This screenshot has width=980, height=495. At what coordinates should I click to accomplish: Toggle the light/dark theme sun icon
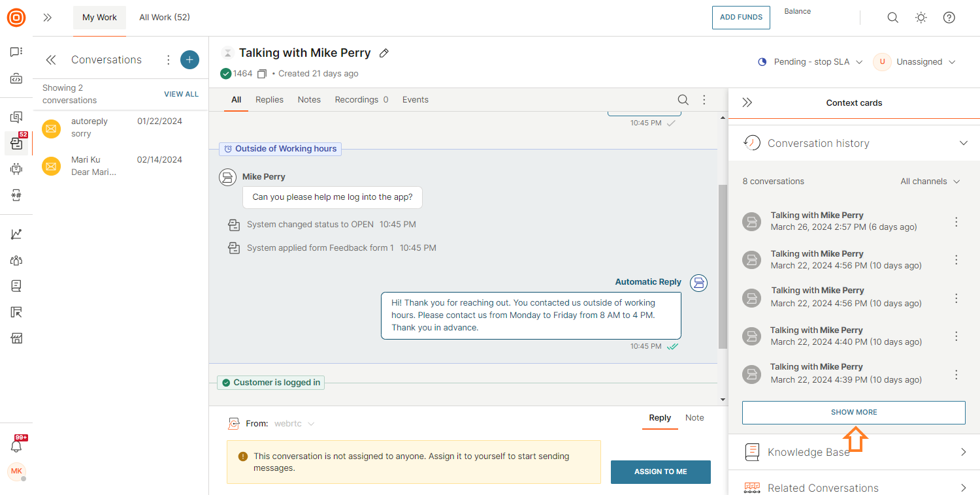click(x=921, y=18)
